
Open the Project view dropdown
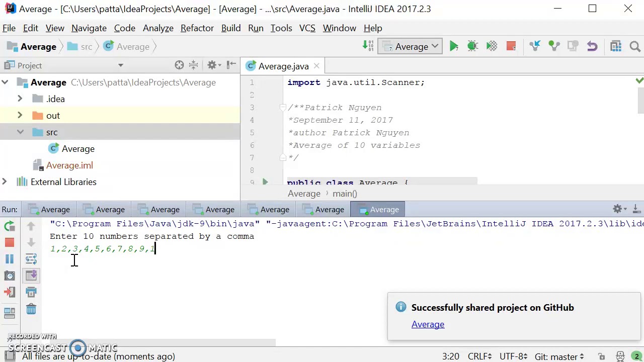(x=120, y=65)
